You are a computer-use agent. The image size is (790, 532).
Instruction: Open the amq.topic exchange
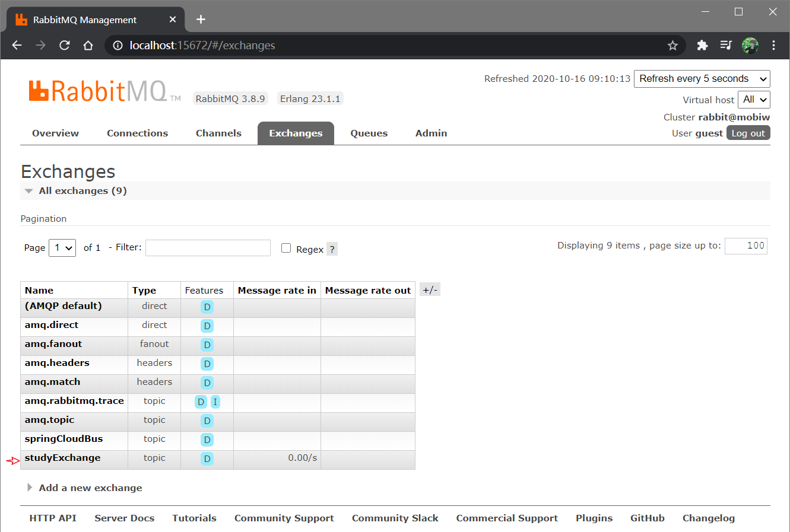[x=49, y=420]
